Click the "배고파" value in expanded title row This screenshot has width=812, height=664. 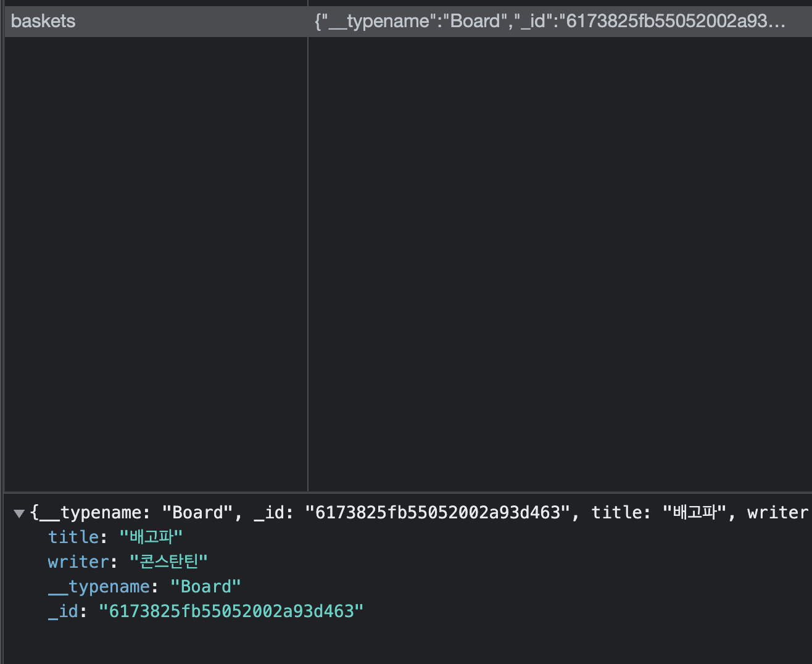coord(151,537)
